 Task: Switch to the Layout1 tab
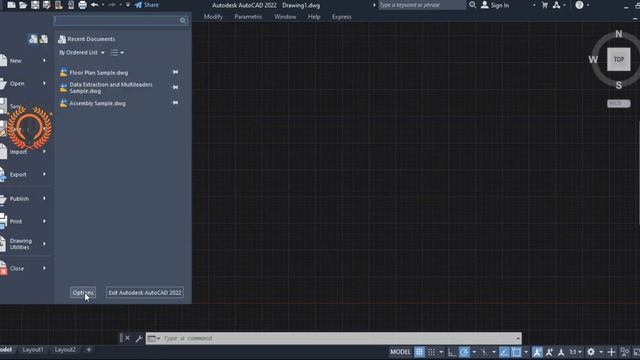pyautogui.click(x=33, y=350)
